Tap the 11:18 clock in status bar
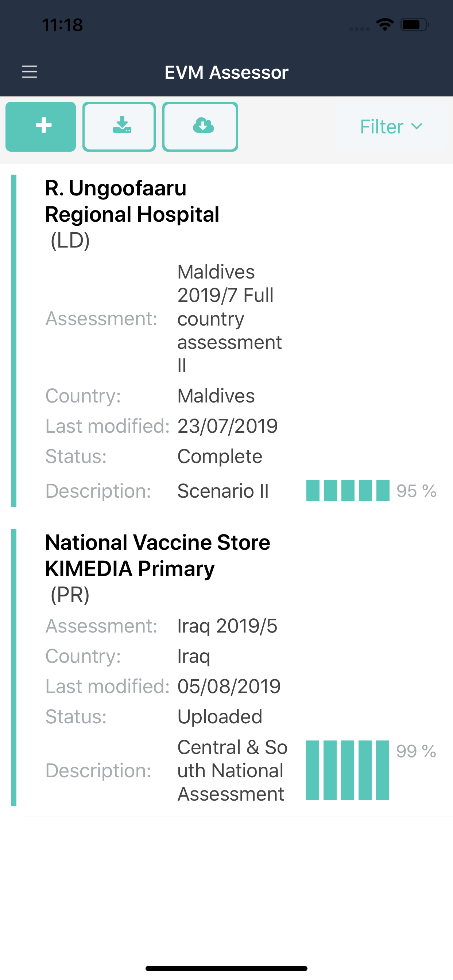 [x=62, y=25]
